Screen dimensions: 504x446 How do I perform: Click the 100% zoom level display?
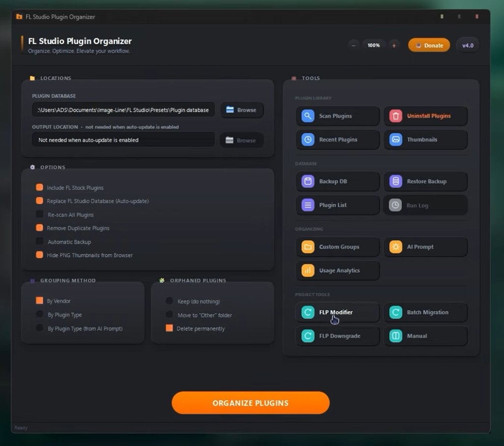(374, 45)
